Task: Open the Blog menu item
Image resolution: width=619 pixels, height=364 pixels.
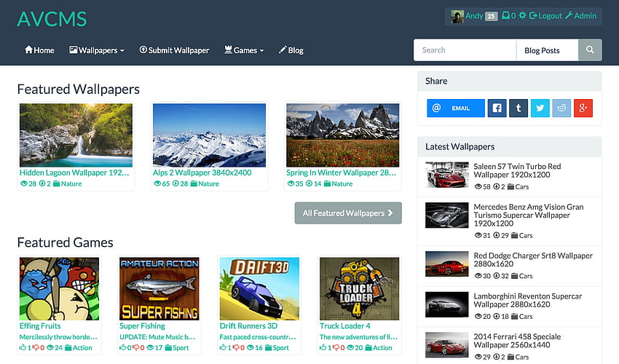Action: click(291, 50)
